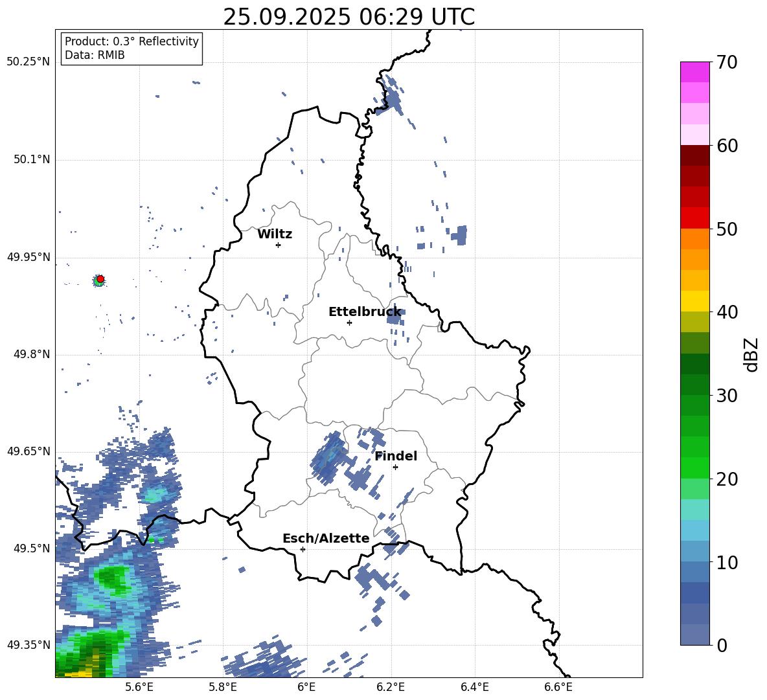The width and height of the screenshot is (767, 700).
Task: Click the yellow swatch just above 40
Action: tap(695, 301)
